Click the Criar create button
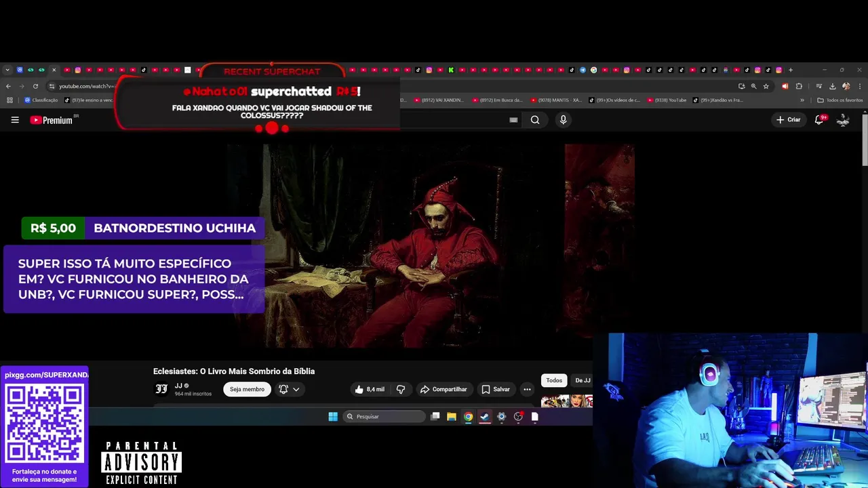868x488 pixels. pos(789,120)
